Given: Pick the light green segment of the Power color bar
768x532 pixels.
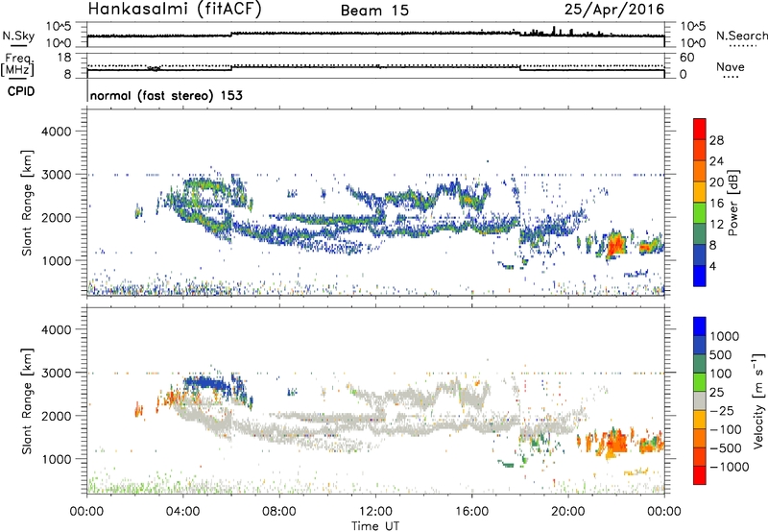Looking at the screenshot, I should [x=700, y=213].
